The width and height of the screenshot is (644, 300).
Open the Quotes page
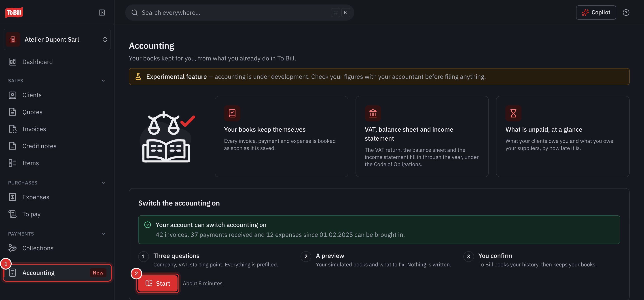(57, 112)
